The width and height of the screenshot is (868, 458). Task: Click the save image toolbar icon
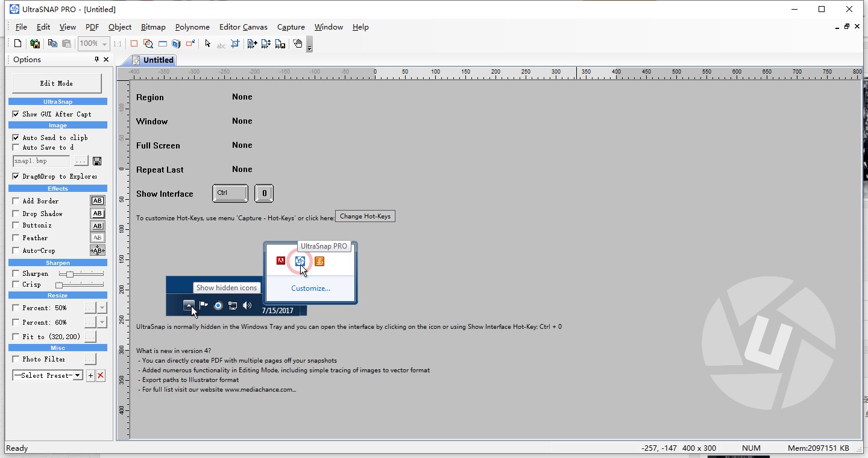point(35,43)
